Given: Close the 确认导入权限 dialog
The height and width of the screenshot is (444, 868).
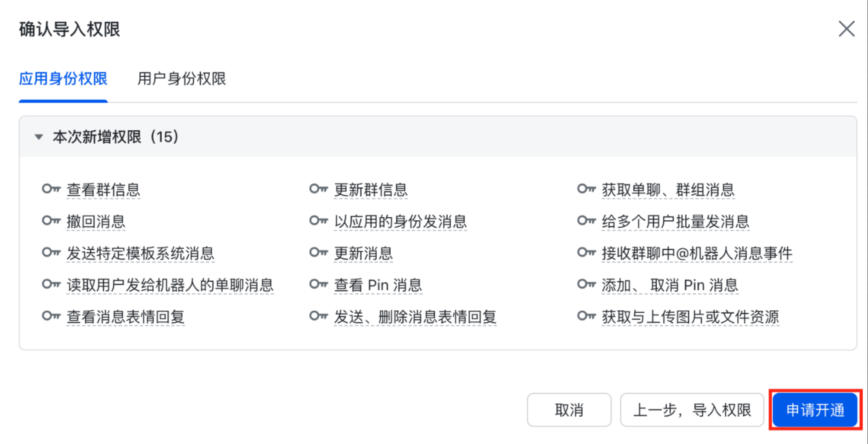Looking at the screenshot, I should pyautogui.click(x=846, y=29).
